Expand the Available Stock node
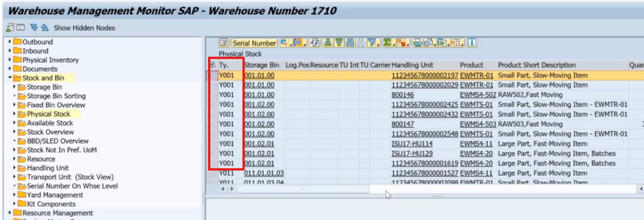The width and height of the screenshot is (644, 220). [15, 123]
